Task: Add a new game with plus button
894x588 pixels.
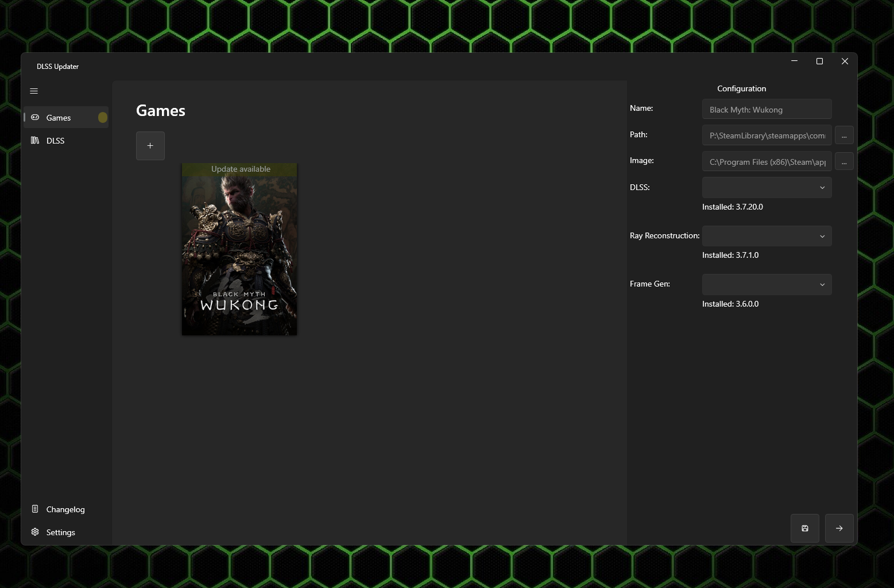Action: pos(150,146)
